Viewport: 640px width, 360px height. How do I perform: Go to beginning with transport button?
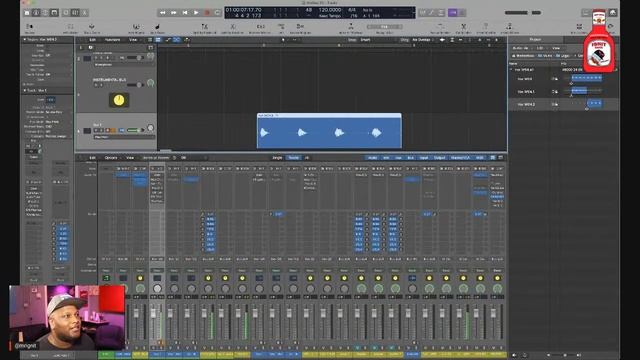click(184, 13)
